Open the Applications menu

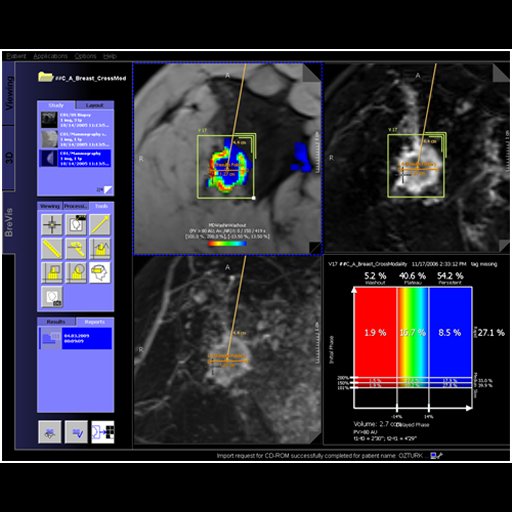[x=50, y=56]
